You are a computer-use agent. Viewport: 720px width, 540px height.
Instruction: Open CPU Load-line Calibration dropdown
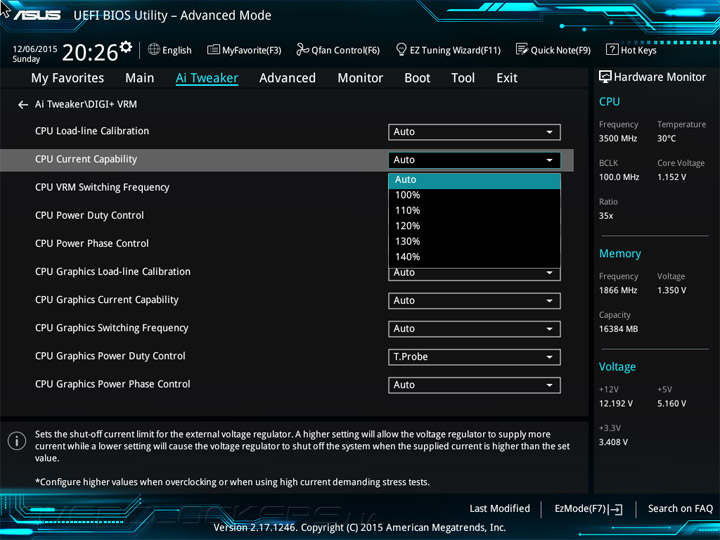pyautogui.click(x=474, y=132)
